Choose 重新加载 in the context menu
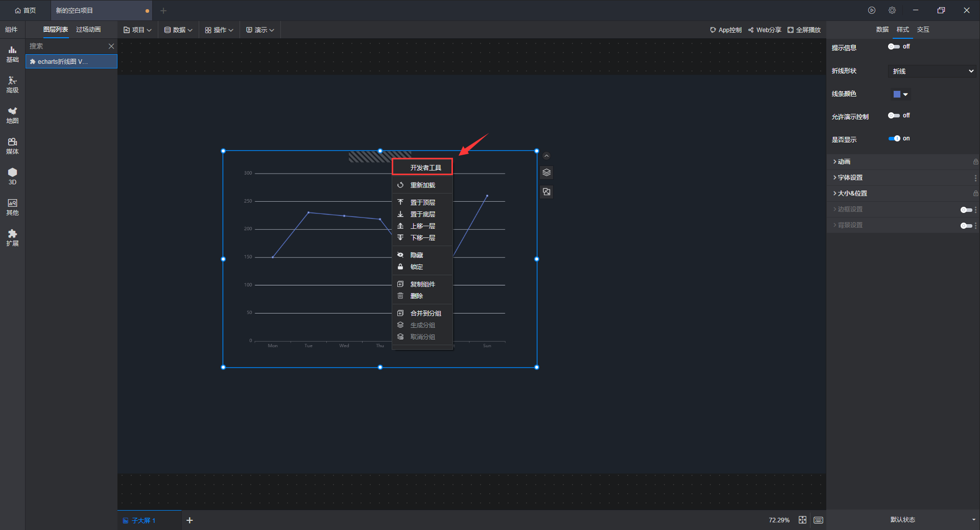The height and width of the screenshot is (530, 980). click(x=422, y=185)
